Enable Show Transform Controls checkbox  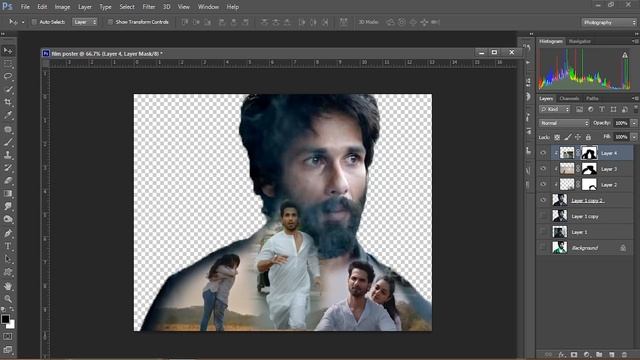point(110,22)
